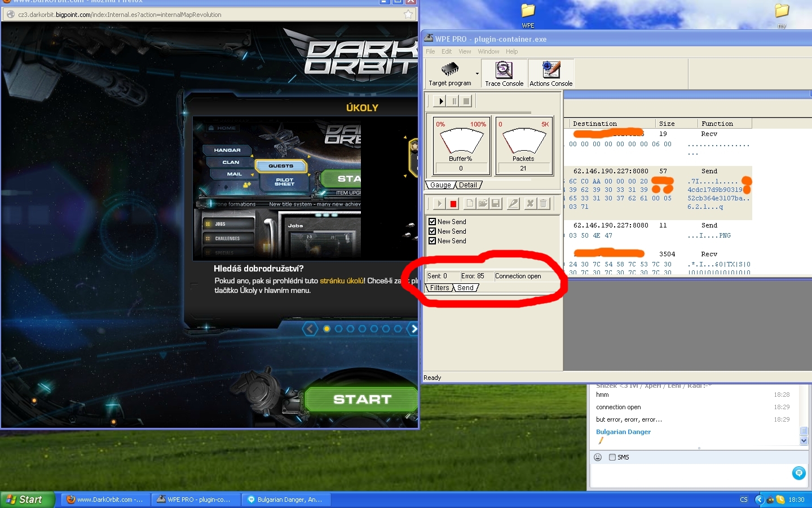
Task: Open the Help menu in WPE PRO
Action: click(x=511, y=51)
